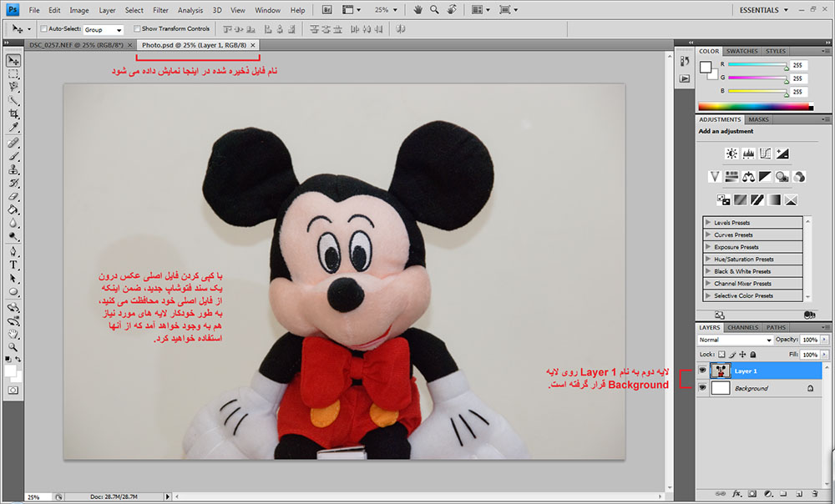Switch to the Channels tab
The width and height of the screenshot is (835, 504).
click(x=743, y=327)
